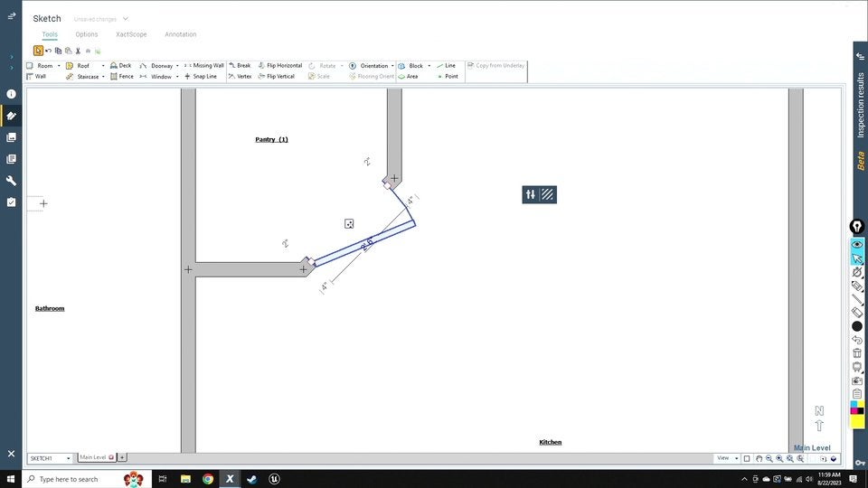
Task: Toggle the black filled circle annotation tool
Action: click(x=857, y=326)
